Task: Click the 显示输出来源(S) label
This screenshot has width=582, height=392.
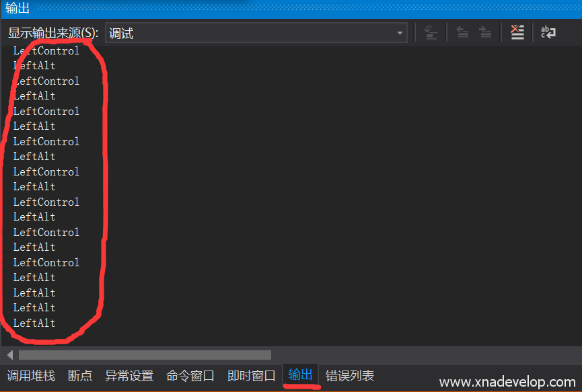Action: pos(53,33)
